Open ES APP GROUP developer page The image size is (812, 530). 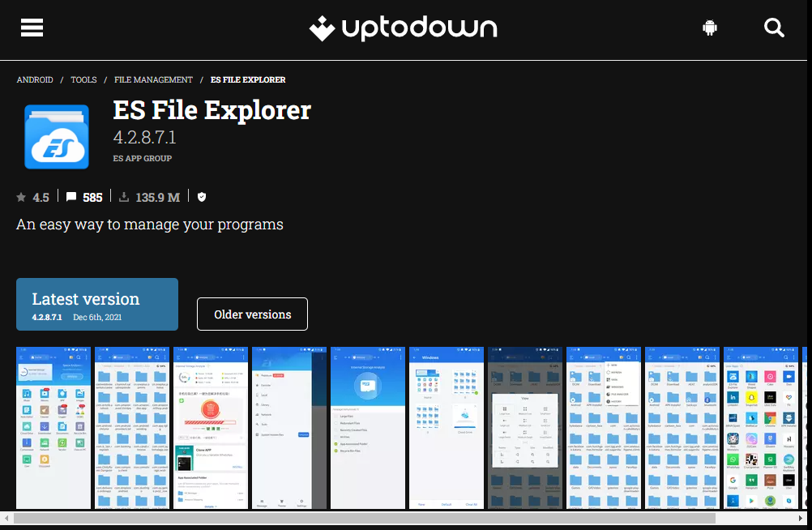point(143,159)
